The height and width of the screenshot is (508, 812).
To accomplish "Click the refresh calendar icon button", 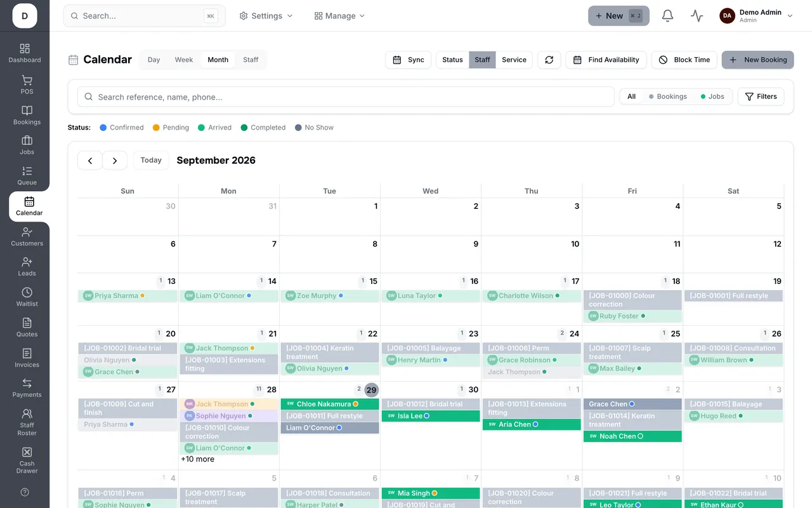I will tap(549, 60).
